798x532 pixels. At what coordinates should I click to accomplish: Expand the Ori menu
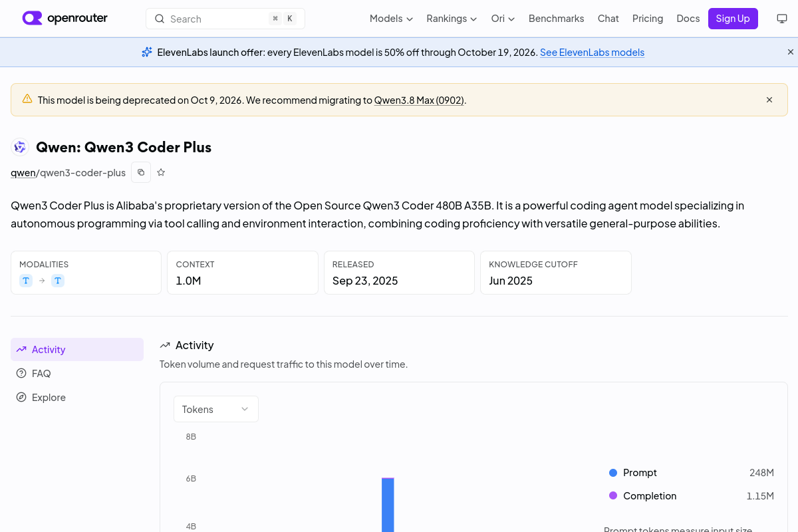tap(503, 19)
